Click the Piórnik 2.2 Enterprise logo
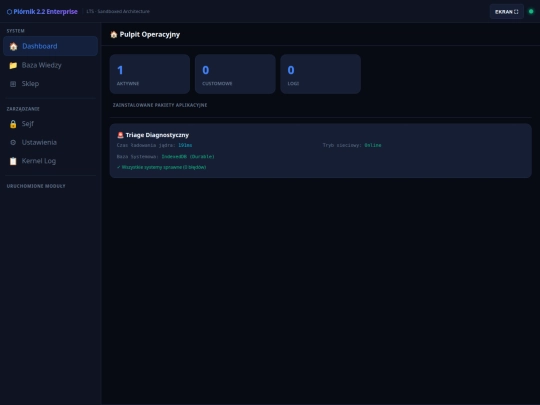 tap(42, 12)
